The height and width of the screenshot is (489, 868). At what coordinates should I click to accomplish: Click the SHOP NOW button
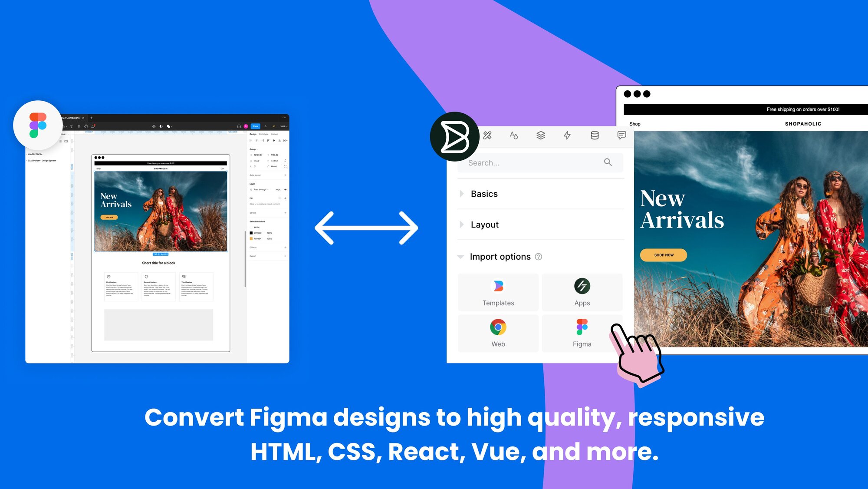664,254
